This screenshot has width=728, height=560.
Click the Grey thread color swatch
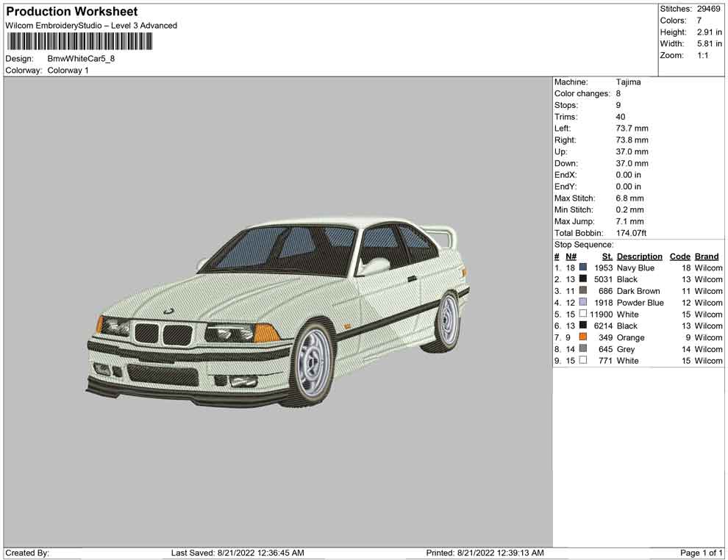point(583,349)
